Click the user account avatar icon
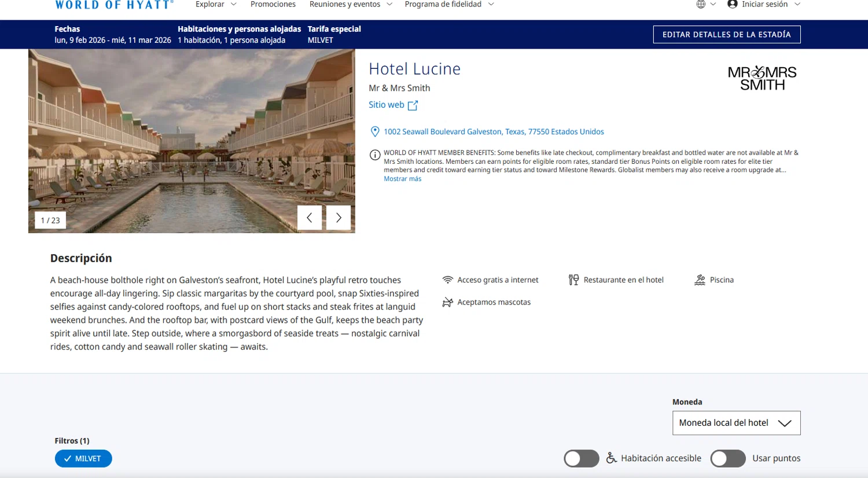 732,4
